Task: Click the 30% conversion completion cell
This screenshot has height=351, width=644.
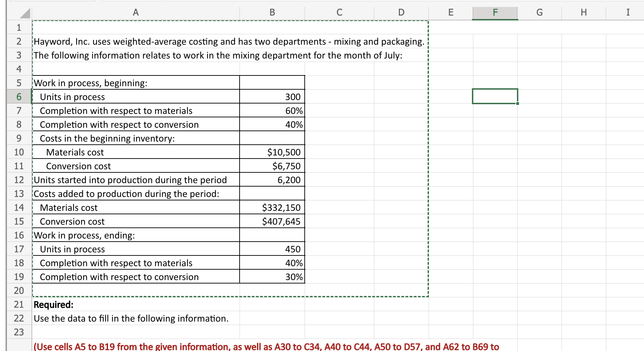Action: point(272,277)
